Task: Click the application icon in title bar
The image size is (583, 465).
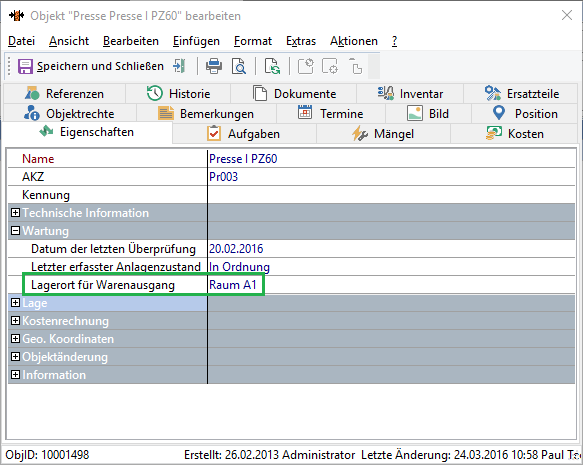Action: 17,16
